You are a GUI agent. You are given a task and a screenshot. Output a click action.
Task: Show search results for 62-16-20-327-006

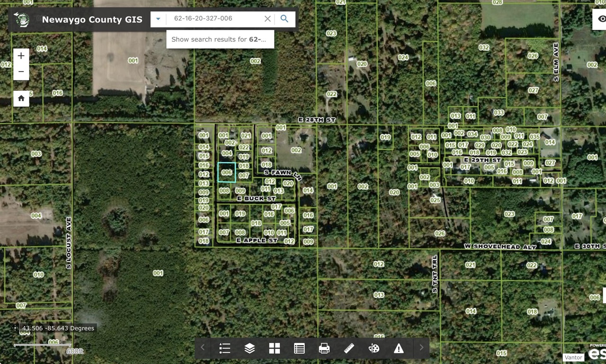point(220,39)
